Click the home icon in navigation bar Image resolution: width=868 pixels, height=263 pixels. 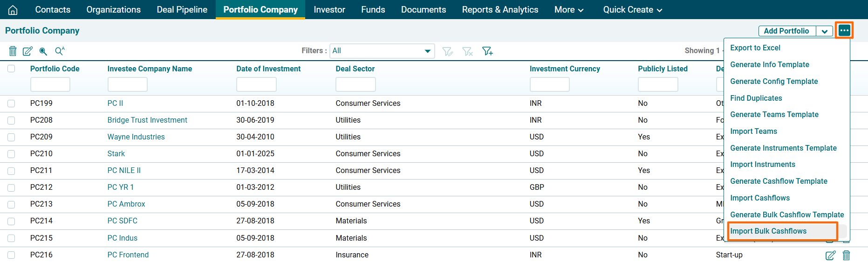[x=13, y=10]
